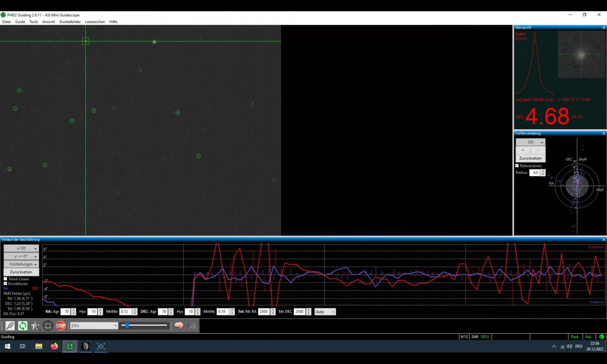Open the Auto DEC guide mode dropdown

325,312
